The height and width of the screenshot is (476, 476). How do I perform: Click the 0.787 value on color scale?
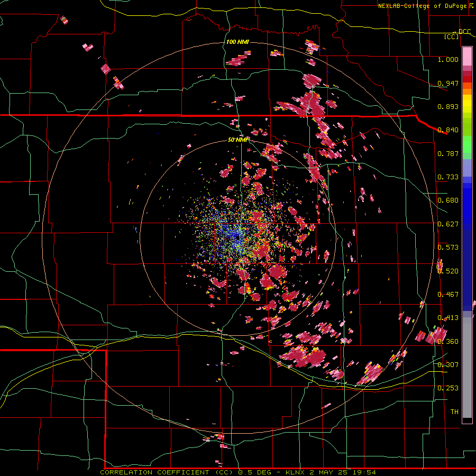[448, 153]
